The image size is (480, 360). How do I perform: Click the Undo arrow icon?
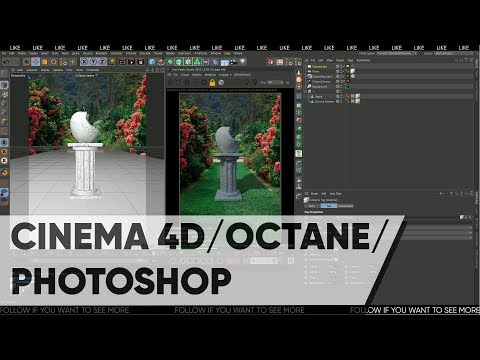tap(6, 62)
